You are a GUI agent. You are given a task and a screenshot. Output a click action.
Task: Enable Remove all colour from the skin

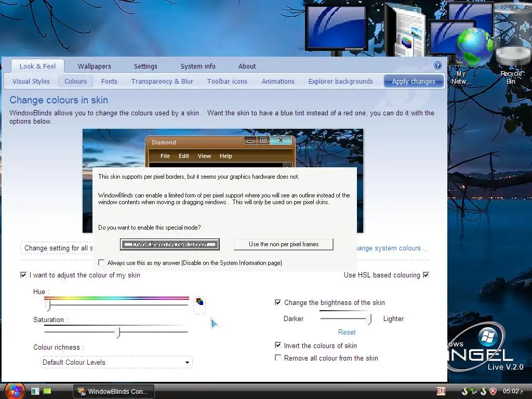(x=278, y=358)
